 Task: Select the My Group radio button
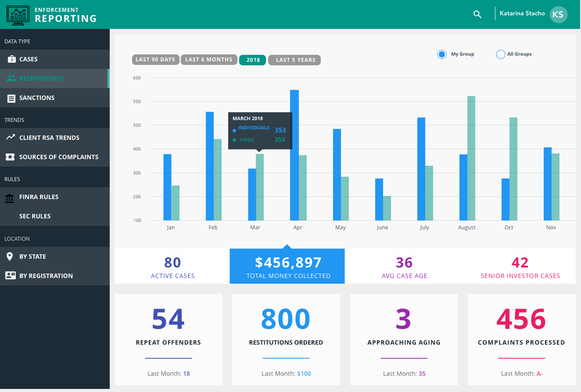click(441, 54)
